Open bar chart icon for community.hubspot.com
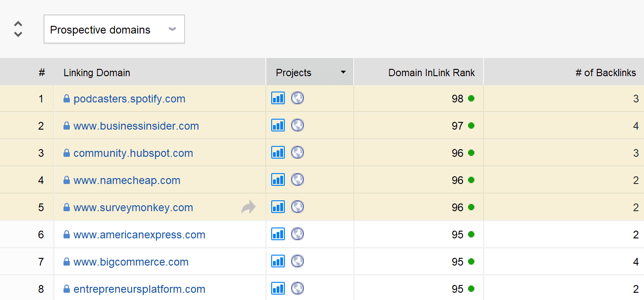The height and width of the screenshot is (300, 644). point(278,152)
